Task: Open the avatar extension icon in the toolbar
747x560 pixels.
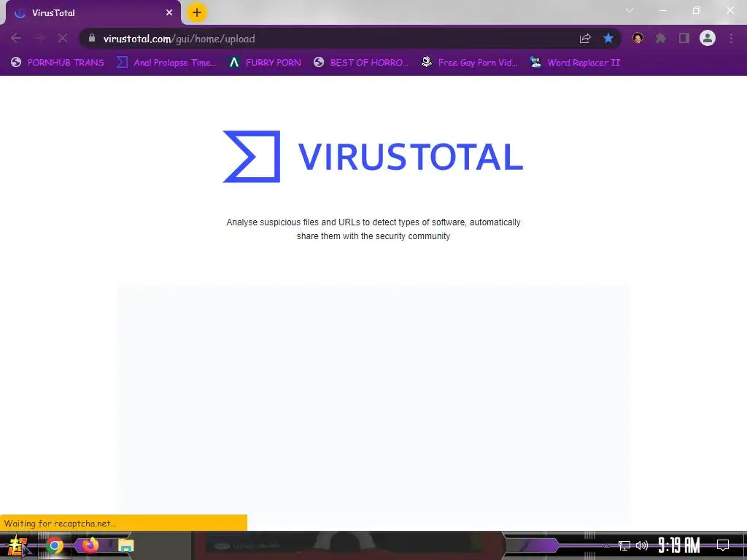Action: (638, 38)
